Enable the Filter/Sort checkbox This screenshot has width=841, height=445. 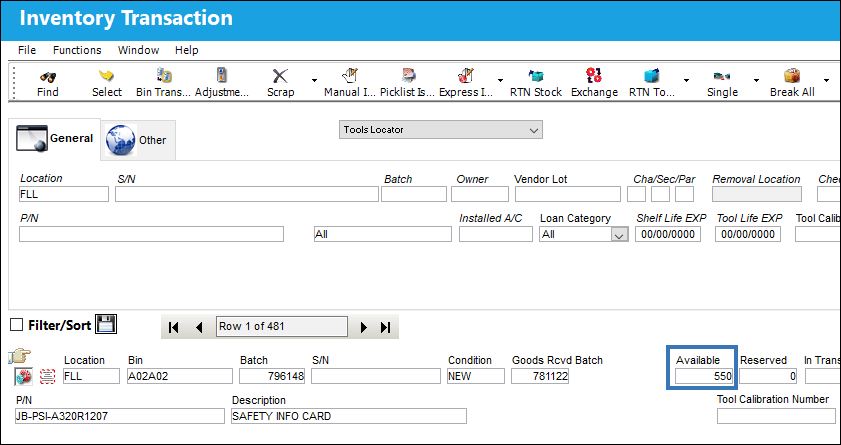(x=17, y=325)
